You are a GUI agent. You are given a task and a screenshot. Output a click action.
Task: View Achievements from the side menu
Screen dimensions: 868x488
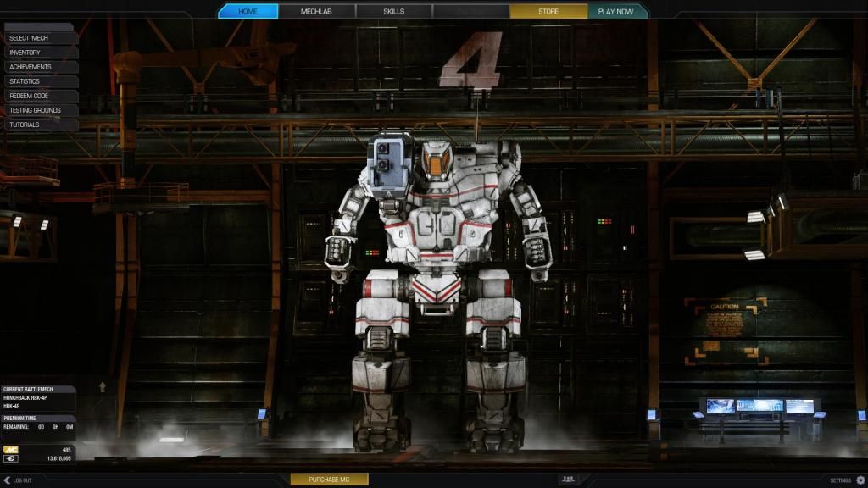point(39,67)
